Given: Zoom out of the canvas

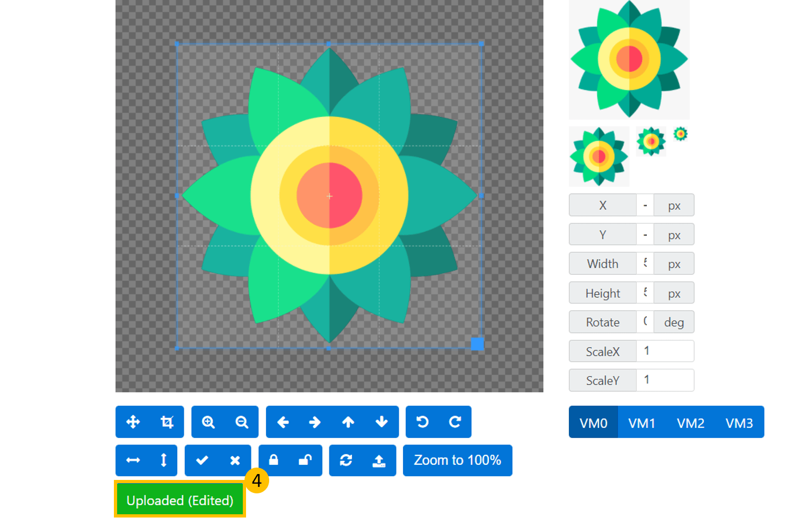Looking at the screenshot, I should point(241,422).
